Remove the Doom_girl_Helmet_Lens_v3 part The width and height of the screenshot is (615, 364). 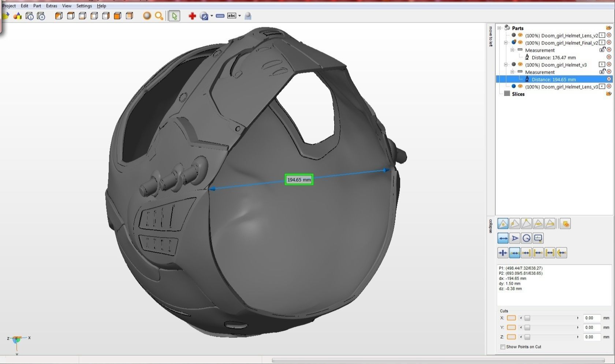click(x=609, y=86)
